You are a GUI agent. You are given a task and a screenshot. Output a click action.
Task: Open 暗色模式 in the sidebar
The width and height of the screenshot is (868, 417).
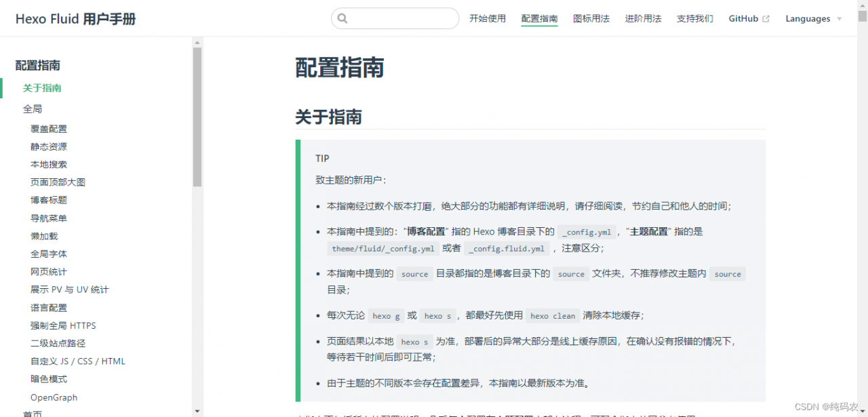click(x=49, y=379)
